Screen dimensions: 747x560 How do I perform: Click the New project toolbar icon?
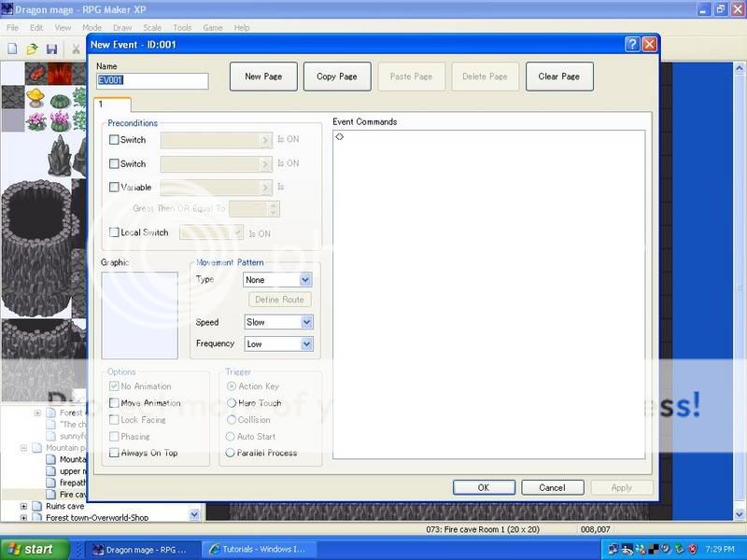point(12,49)
